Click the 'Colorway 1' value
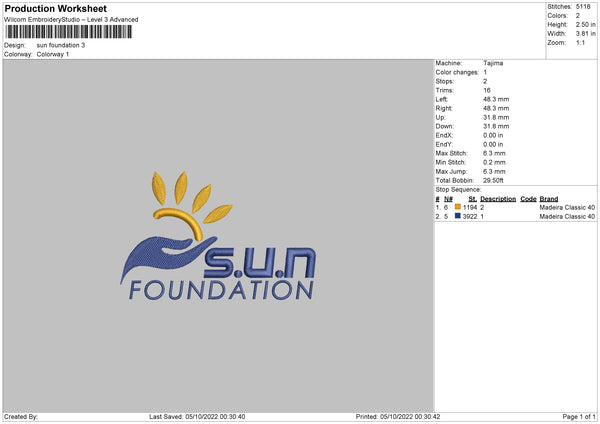The height and width of the screenshot is (424, 600). (x=53, y=54)
